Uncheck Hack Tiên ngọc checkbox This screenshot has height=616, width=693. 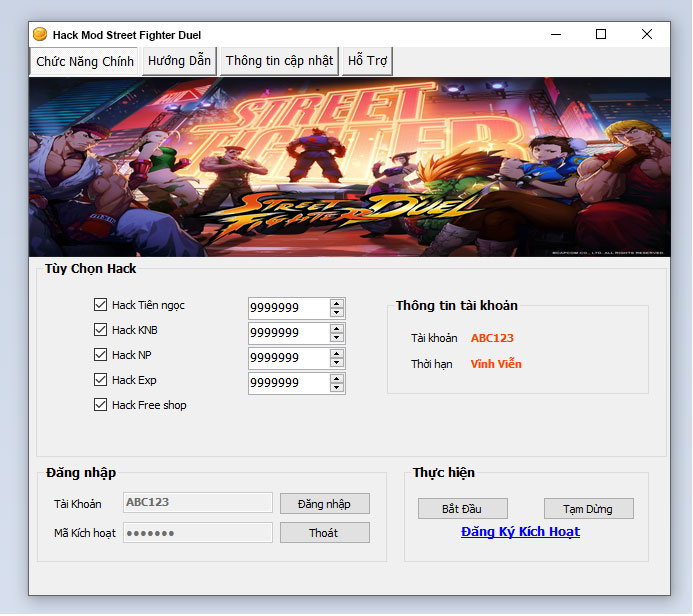[100, 304]
